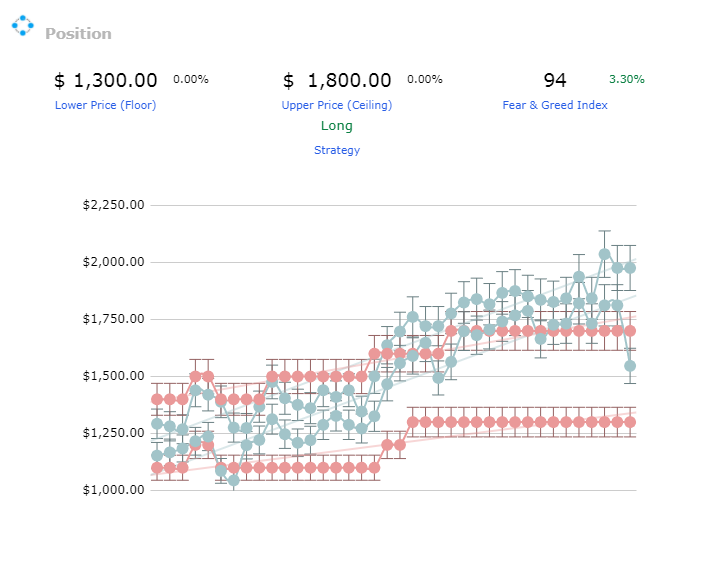Select the $1,300.00 lower price value
This screenshot has height=562, width=727.
(106, 80)
